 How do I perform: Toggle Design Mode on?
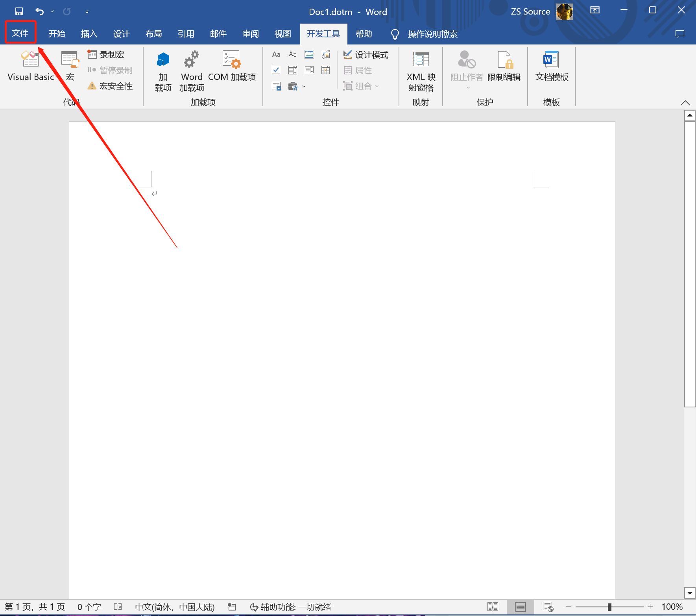coord(366,55)
